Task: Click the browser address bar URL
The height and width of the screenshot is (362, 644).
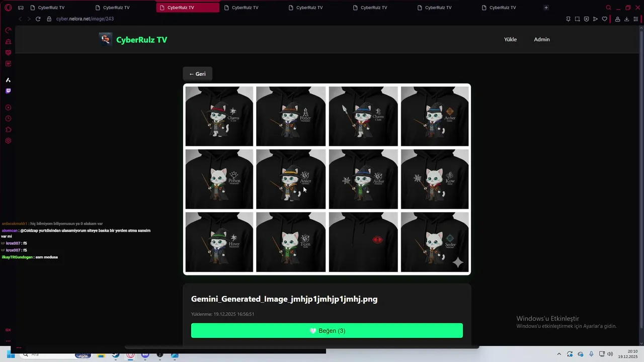Action: (85, 19)
